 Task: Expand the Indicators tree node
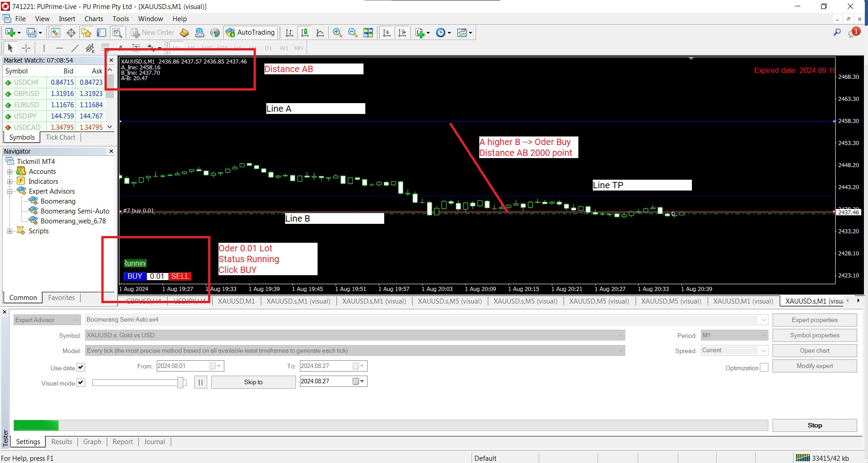(9, 182)
